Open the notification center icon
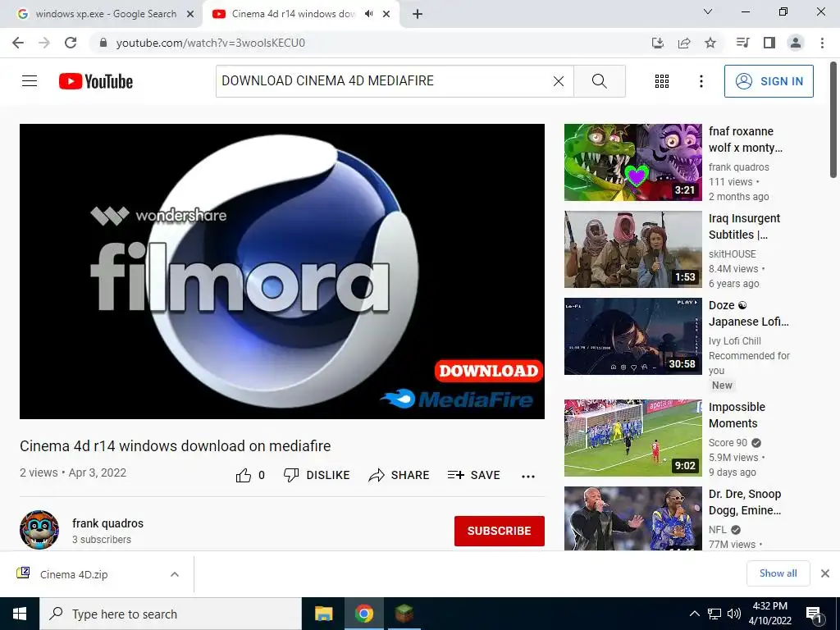 click(814, 614)
